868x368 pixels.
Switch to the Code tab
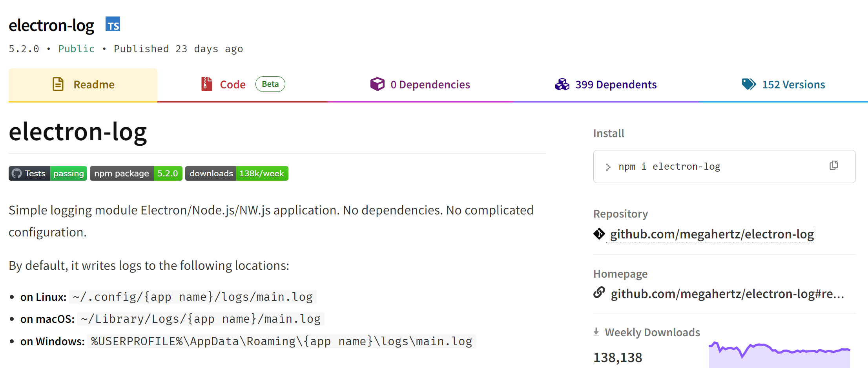coord(243,85)
